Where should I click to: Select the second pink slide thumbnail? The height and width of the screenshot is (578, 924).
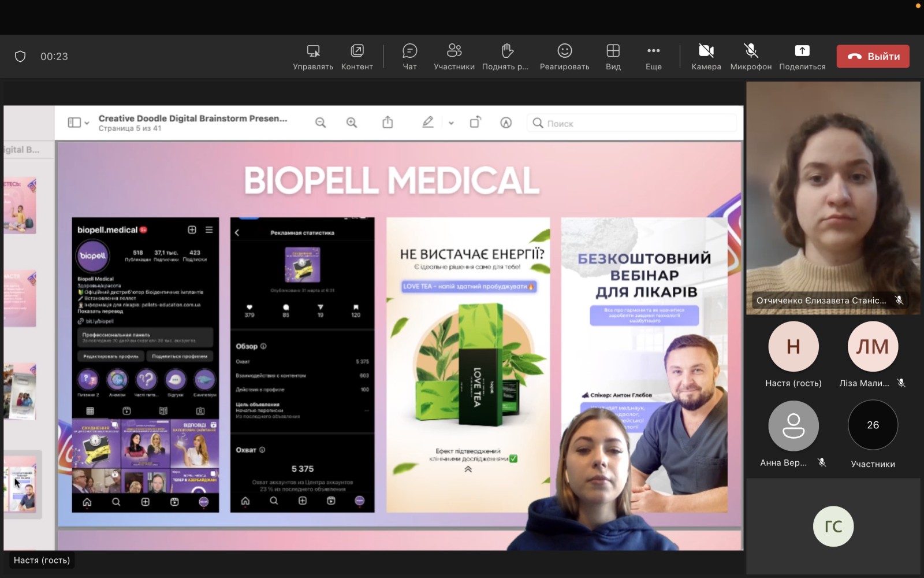click(x=20, y=299)
